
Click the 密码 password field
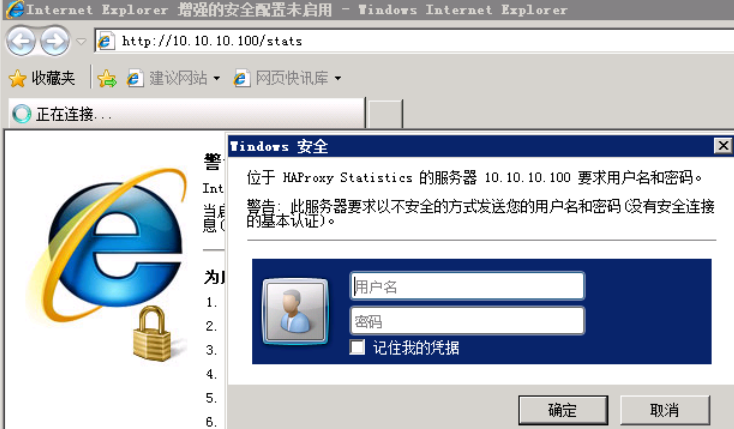tap(467, 321)
